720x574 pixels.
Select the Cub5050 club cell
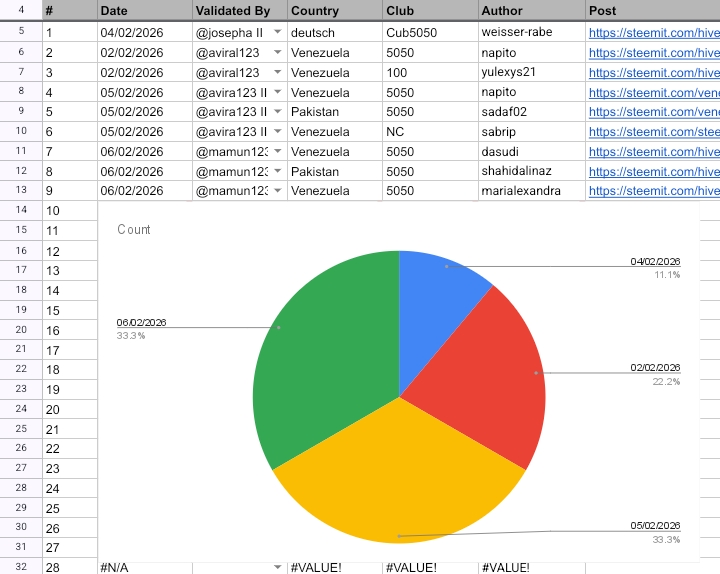pos(430,32)
